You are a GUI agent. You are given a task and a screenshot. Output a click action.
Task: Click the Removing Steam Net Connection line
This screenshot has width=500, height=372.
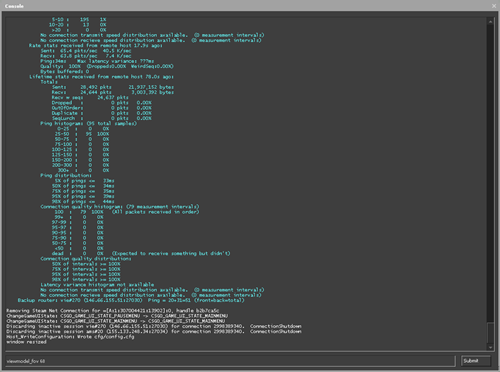click(x=113, y=310)
